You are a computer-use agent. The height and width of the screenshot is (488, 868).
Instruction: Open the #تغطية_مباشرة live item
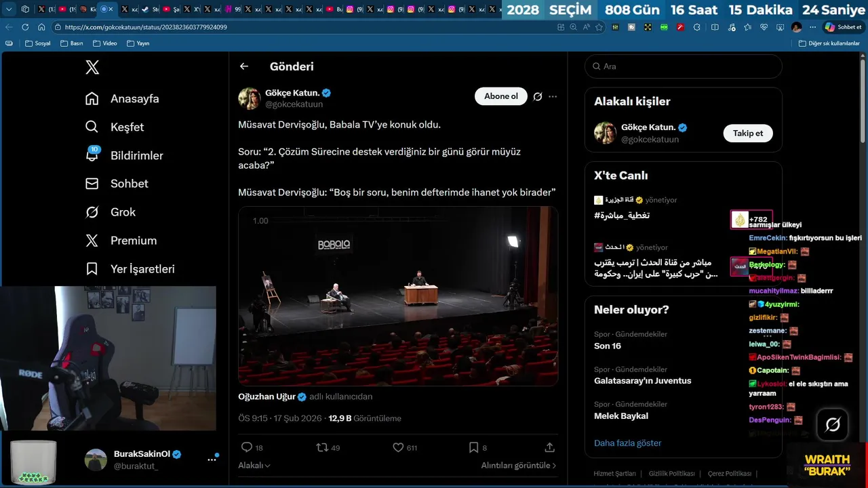point(622,216)
